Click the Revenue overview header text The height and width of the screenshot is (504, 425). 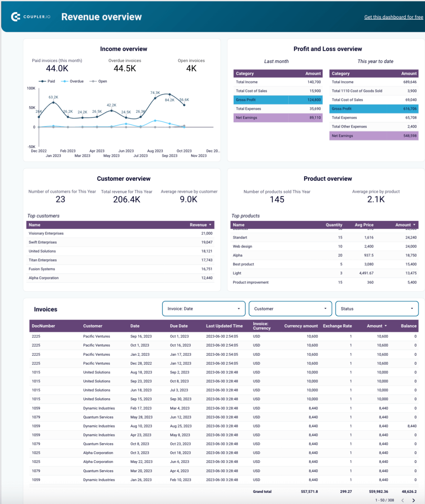(x=101, y=17)
